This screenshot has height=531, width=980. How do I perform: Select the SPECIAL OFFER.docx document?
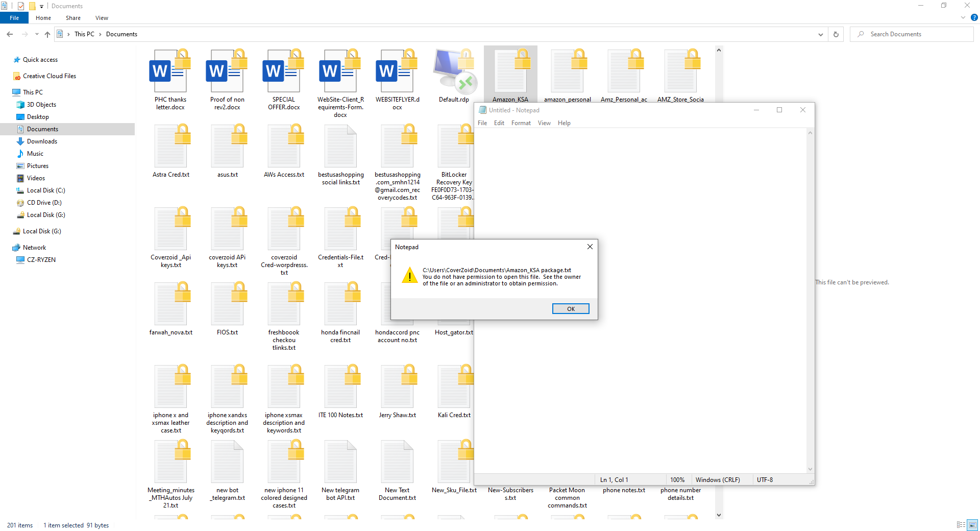tap(284, 80)
